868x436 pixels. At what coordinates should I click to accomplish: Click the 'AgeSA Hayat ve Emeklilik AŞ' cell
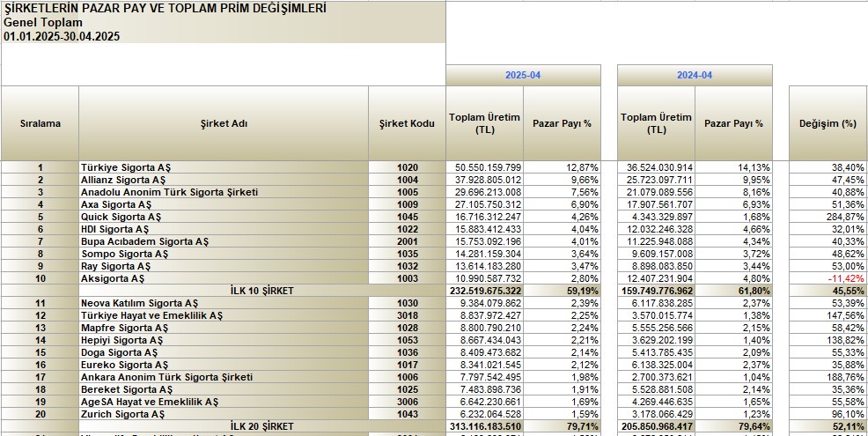[x=224, y=402]
